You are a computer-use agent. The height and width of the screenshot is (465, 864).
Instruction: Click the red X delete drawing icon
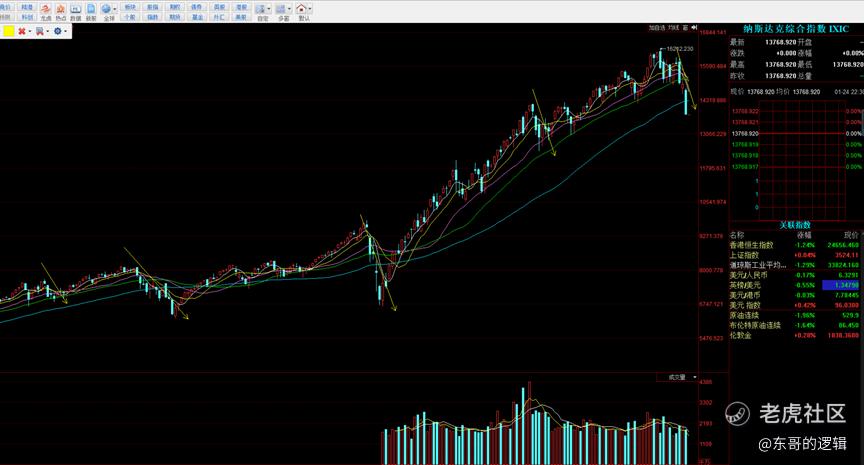coord(21,31)
